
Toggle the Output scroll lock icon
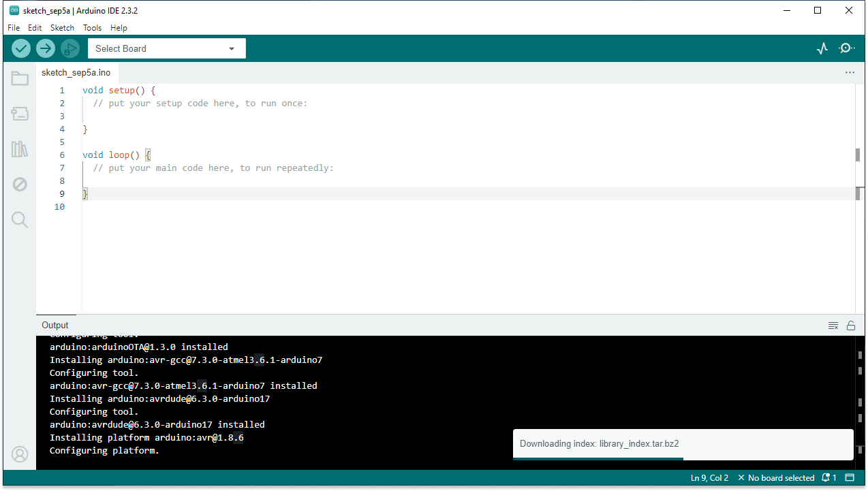click(x=851, y=326)
